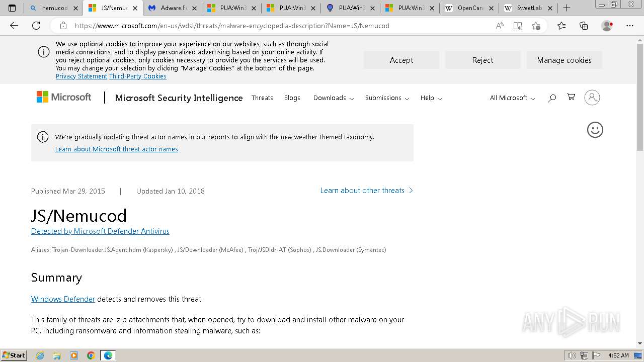Switch to the SweetLabs Wikipedia tab
Viewport: 644px width, 362px height.
point(528,8)
